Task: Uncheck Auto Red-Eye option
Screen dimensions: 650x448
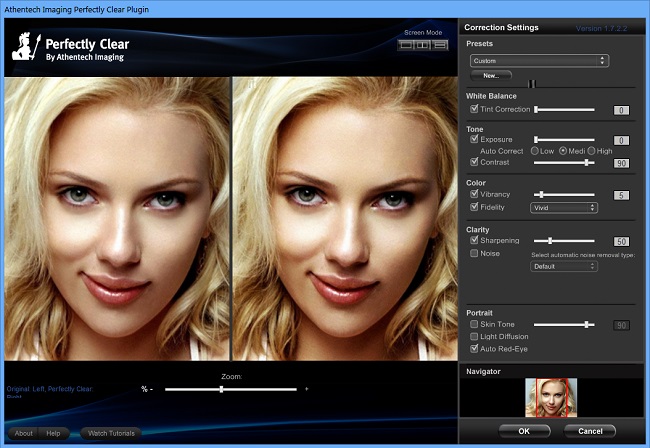Action: tap(474, 349)
